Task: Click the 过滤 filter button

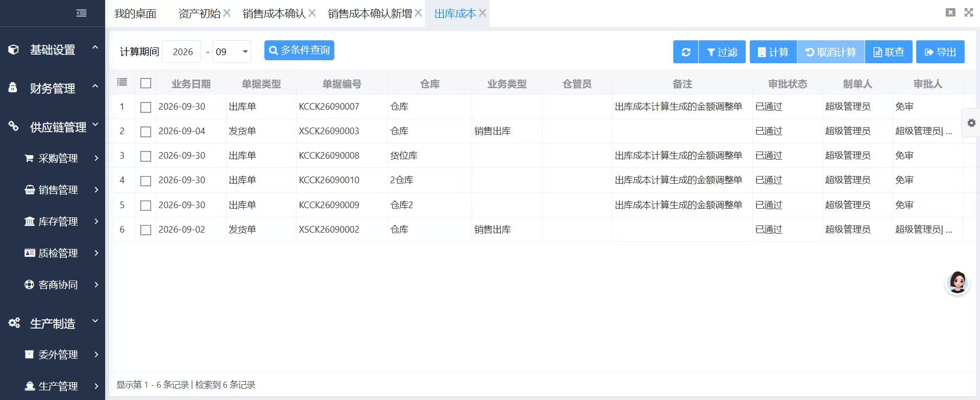Action: click(722, 52)
